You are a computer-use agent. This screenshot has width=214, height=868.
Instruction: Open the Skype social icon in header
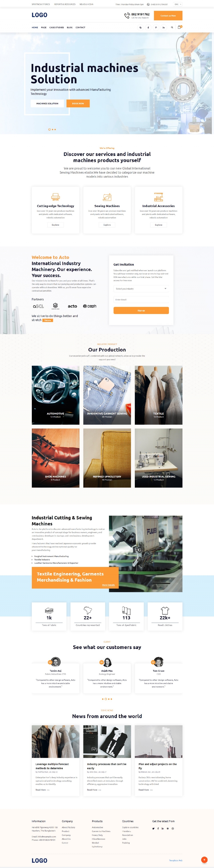(x=140, y=27)
